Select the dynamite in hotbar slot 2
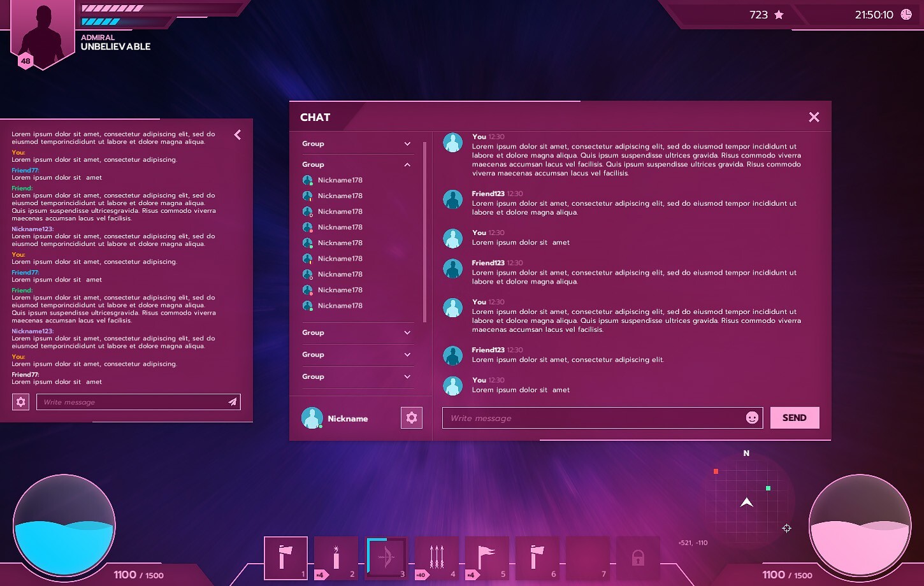This screenshot has width=924, height=586. pos(336,558)
